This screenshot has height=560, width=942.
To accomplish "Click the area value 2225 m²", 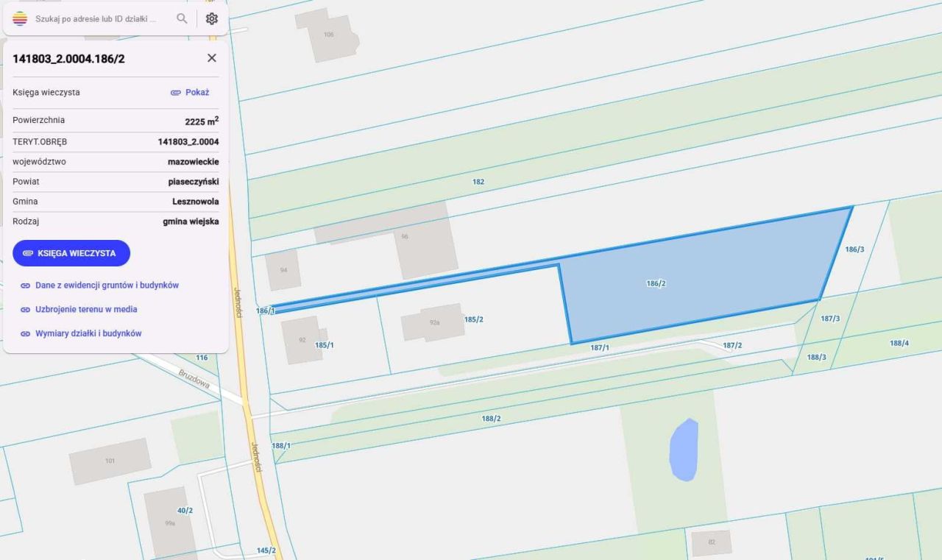I will click(202, 121).
